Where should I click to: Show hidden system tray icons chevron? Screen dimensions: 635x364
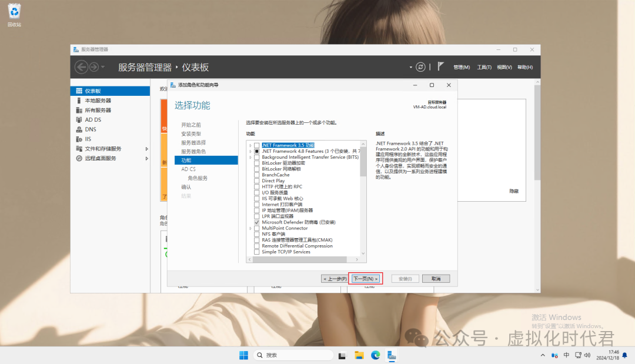543,355
